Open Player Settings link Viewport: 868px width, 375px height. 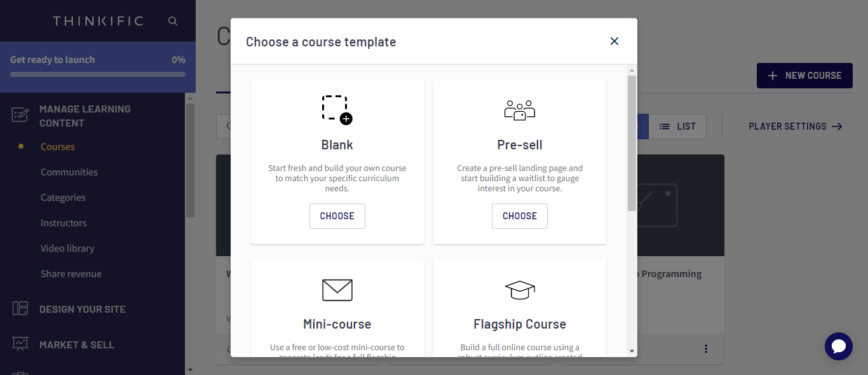click(x=796, y=126)
